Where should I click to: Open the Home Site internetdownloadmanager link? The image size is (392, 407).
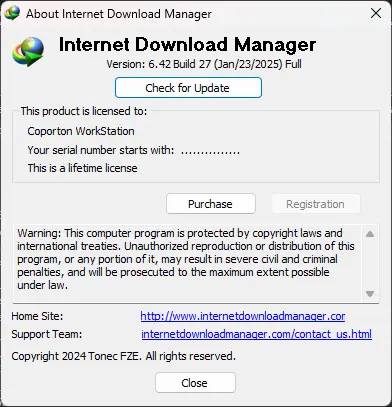click(x=243, y=316)
